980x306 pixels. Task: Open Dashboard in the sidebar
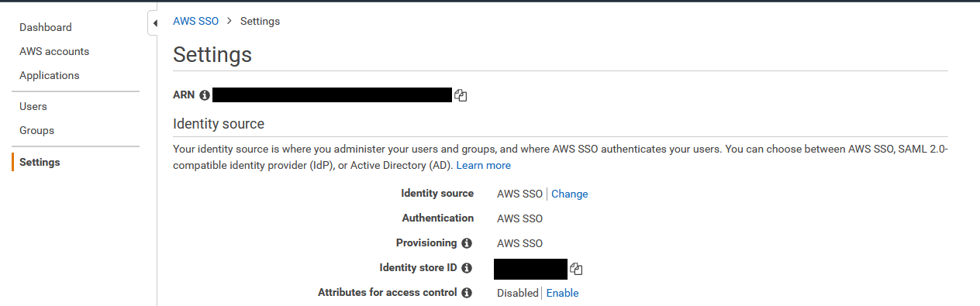click(46, 27)
